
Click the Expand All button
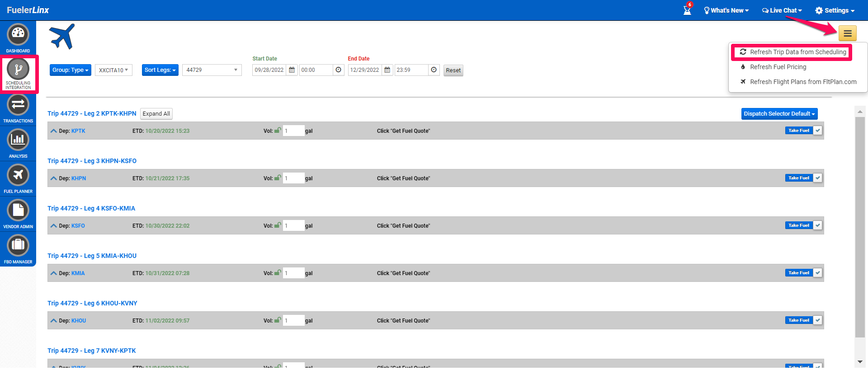[156, 114]
